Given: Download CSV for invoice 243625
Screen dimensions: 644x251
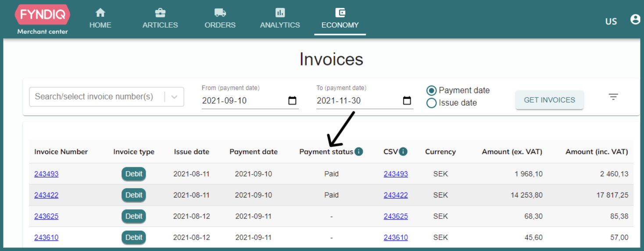Looking at the screenshot, I should pyautogui.click(x=396, y=216).
